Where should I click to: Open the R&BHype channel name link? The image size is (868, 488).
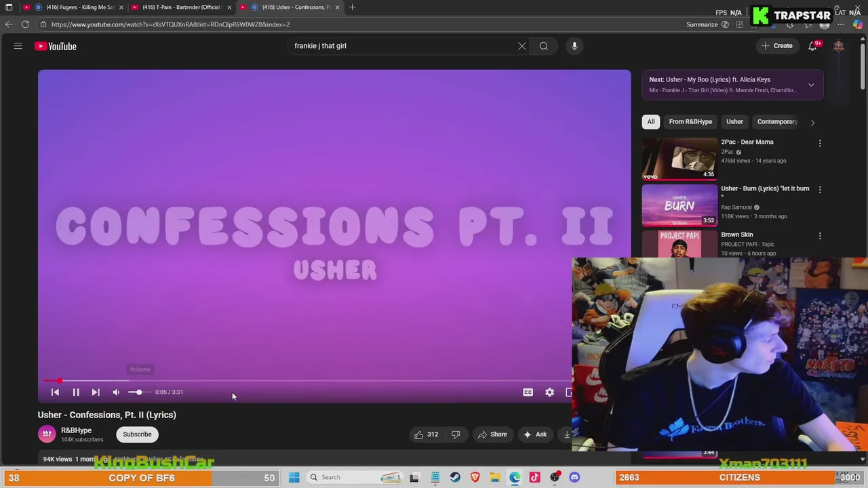tap(76, 430)
